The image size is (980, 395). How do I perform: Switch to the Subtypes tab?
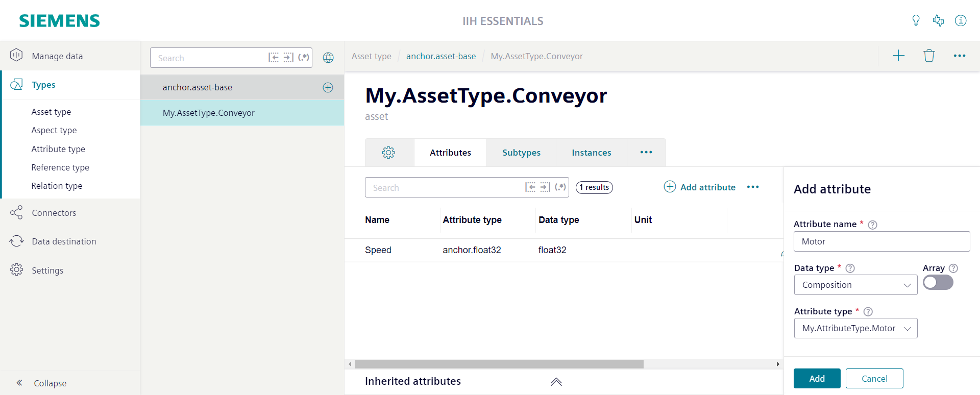click(521, 152)
